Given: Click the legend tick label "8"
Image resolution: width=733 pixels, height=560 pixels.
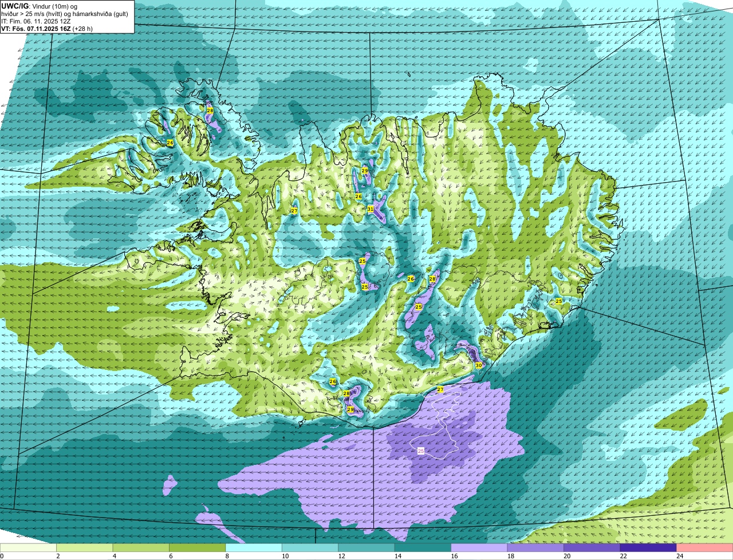Looking at the screenshot, I should (227, 555).
